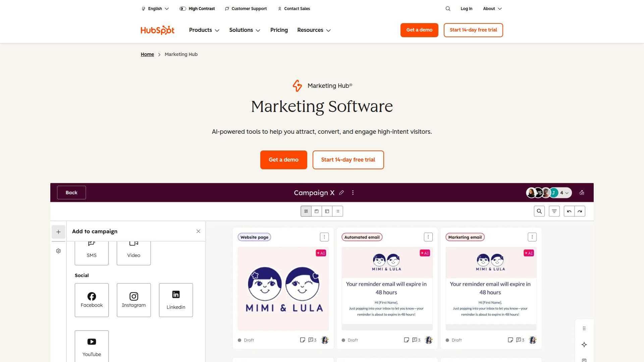The height and width of the screenshot is (362, 644).
Task: Open the site search magnifier in top bar
Action: click(x=448, y=9)
